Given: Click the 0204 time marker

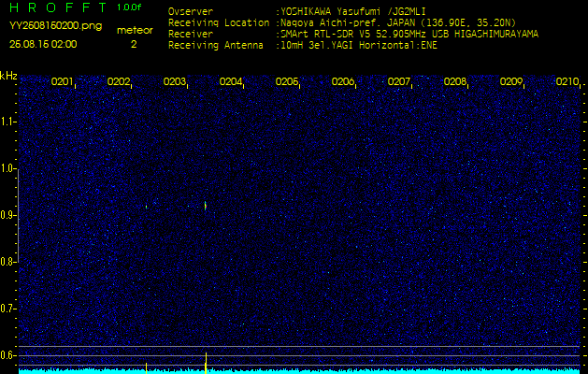Looking at the screenshot, I should (231, 81).
